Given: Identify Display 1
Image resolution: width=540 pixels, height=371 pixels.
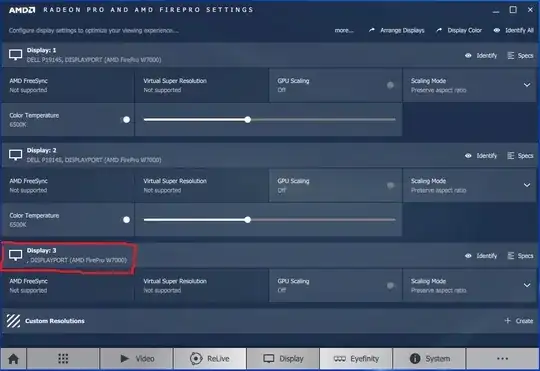Looking at the screenshot, I should [481, 55].
